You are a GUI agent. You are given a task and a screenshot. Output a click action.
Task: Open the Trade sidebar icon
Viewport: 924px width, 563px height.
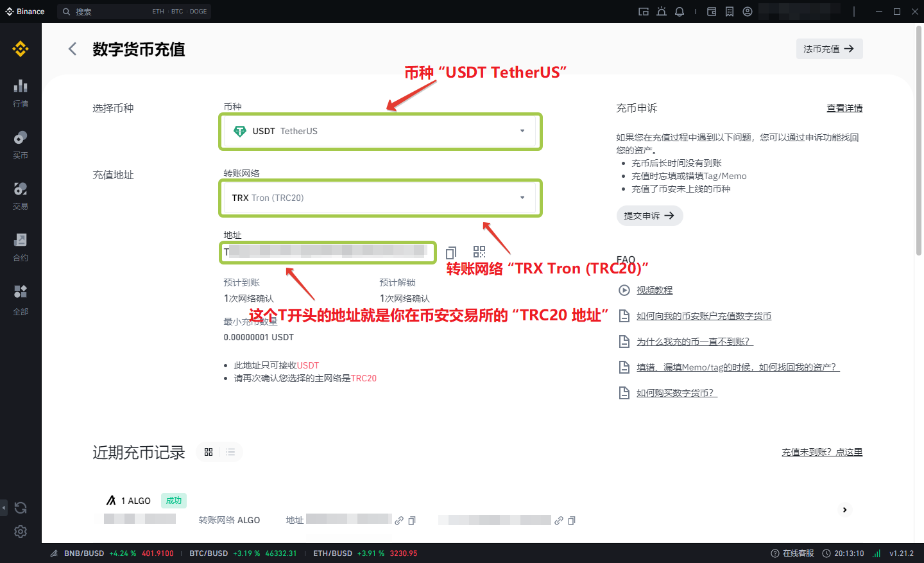(21, 195)
